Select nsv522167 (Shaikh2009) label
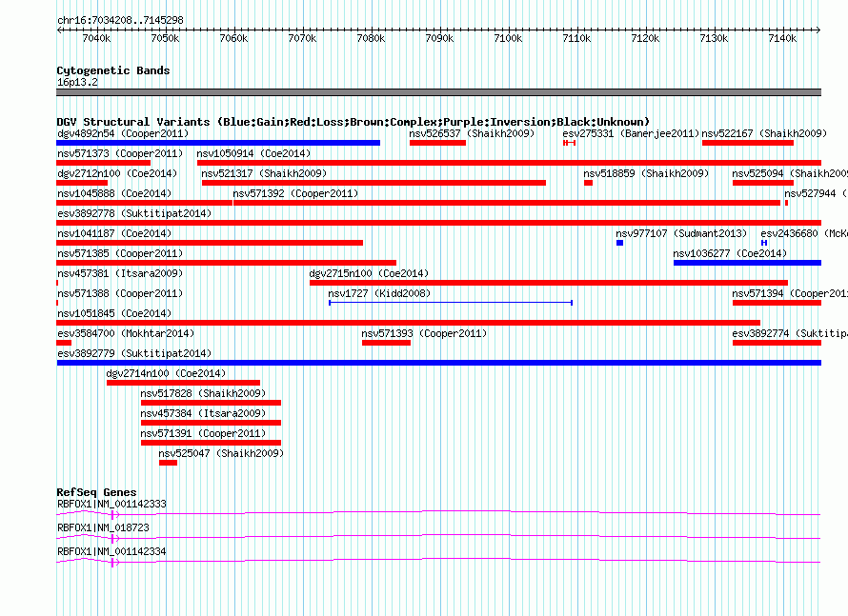 tap(764, 133)
